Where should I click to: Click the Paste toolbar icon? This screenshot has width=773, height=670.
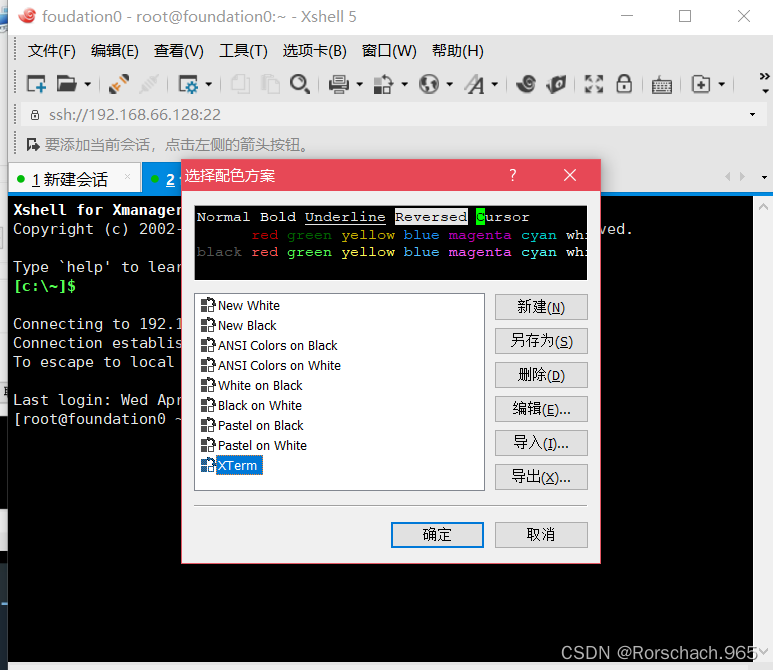[x=270, y=84]
